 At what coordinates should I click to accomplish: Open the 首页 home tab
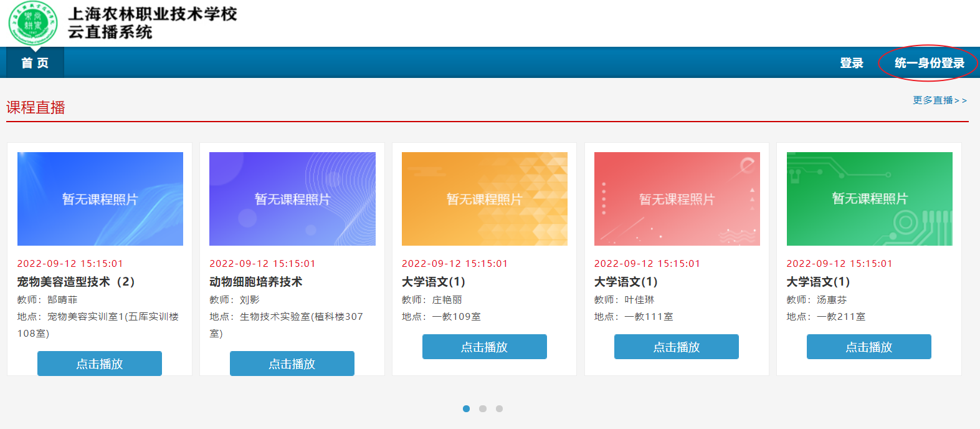point(35,63)
